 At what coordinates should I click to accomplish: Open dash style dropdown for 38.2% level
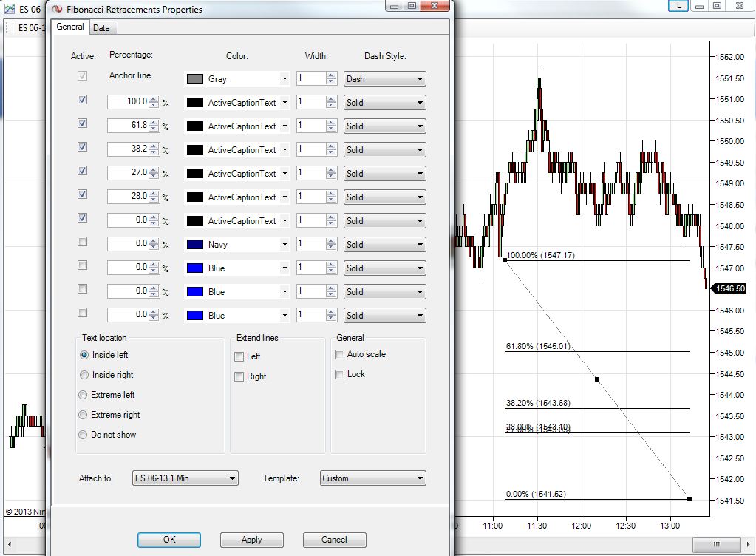point(385,149)
